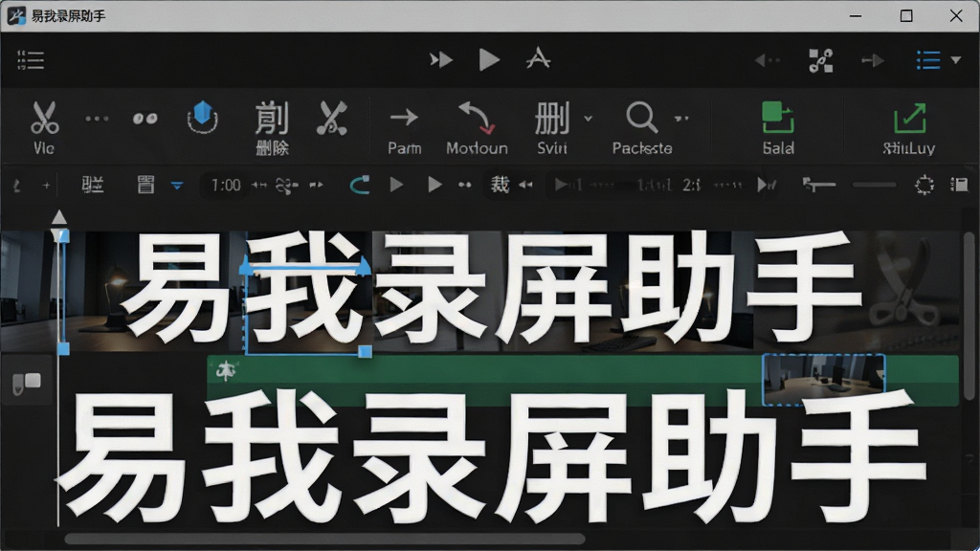Click the second play triangle in timeline toolbar
Screen dimensions: 980x551
click(434, 185)
